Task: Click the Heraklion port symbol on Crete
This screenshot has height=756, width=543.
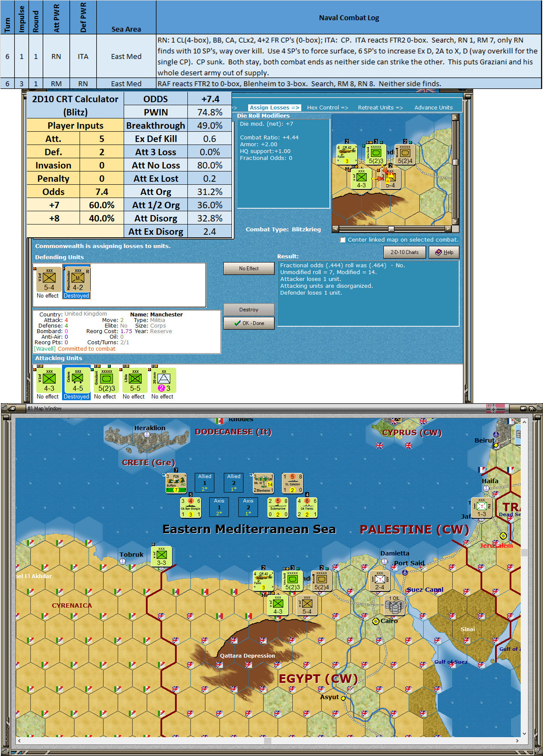Action: click(x=147, y=434)
